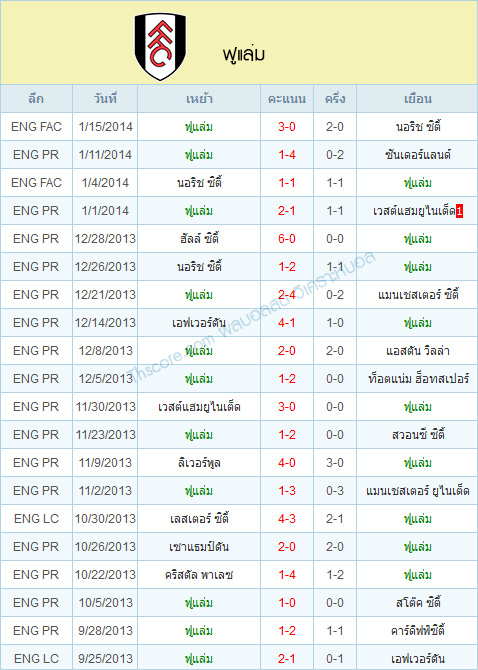Screen dimensions: 478x670
Task: Click the red card badge beside เวสต์แฮมยูไนเต็ด
Action: pyautogui.click(x=460, y=211)
